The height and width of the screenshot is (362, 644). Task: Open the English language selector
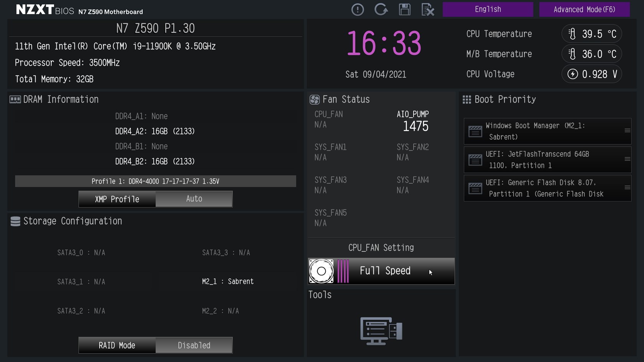[x=488, y=9]
